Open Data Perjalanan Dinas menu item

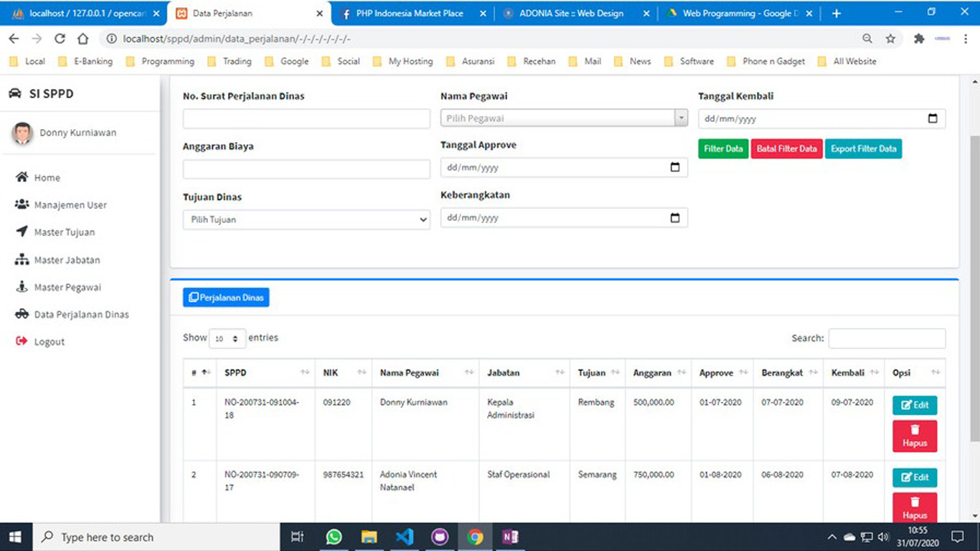[81, 314]
